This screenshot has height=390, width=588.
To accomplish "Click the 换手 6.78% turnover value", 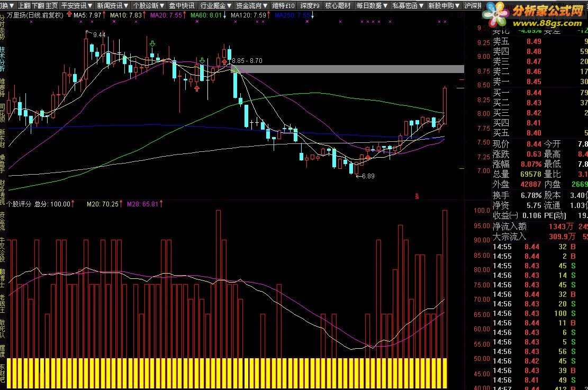I will tap(531, 195).
